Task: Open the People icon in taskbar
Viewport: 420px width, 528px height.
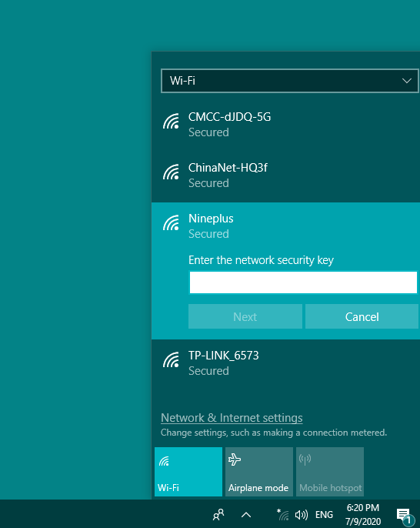Action: click(x=218, y=514)
